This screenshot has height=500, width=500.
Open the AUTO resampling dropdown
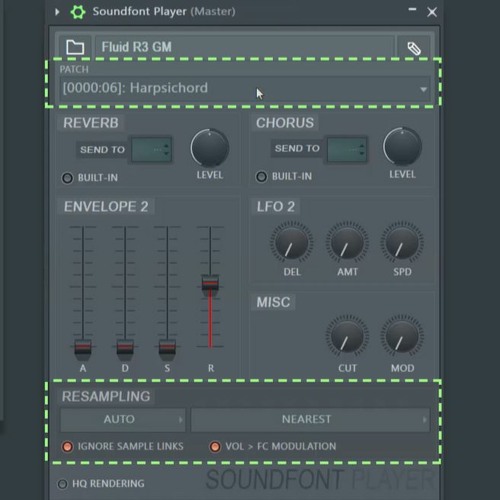pyautogui.click(x=123, y=420)
